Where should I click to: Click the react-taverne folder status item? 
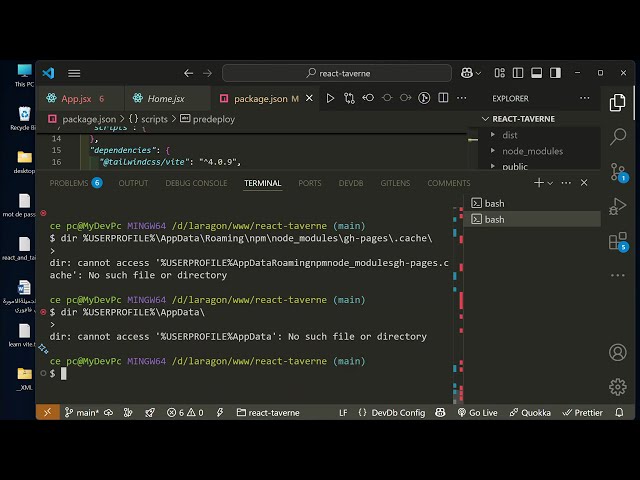[x=268, y=413]
